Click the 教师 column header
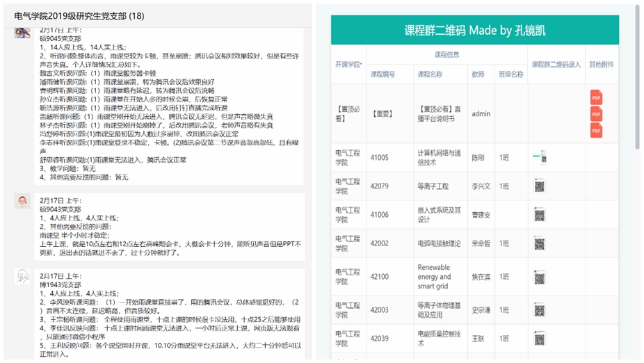Viewport: 644px width, 363px height. [478, 74]
